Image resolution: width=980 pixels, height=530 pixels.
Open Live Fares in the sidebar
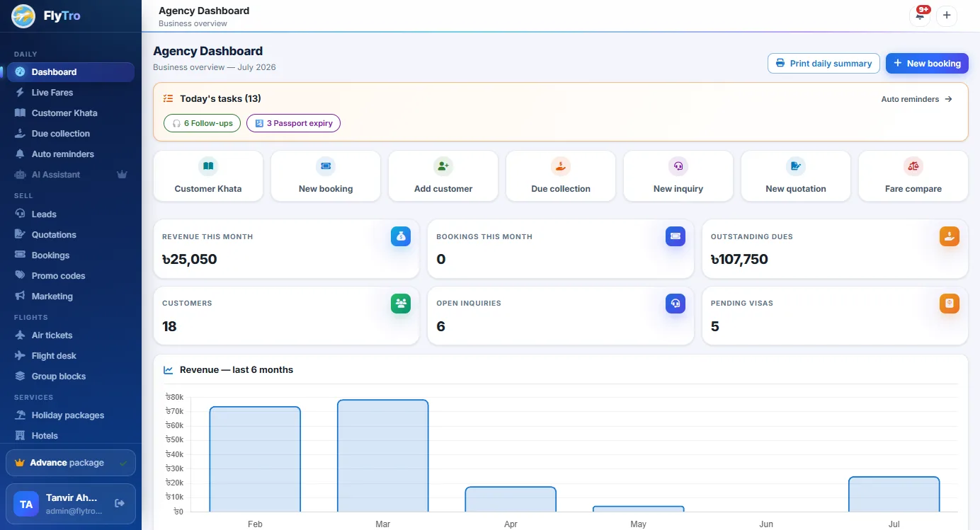coord(71,93)
